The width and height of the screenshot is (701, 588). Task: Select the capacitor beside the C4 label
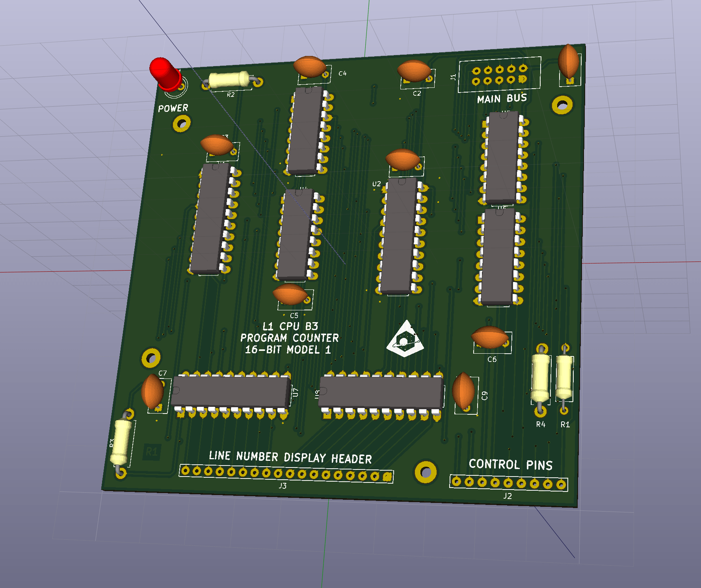pyautogui.click(x=310, y=67)
